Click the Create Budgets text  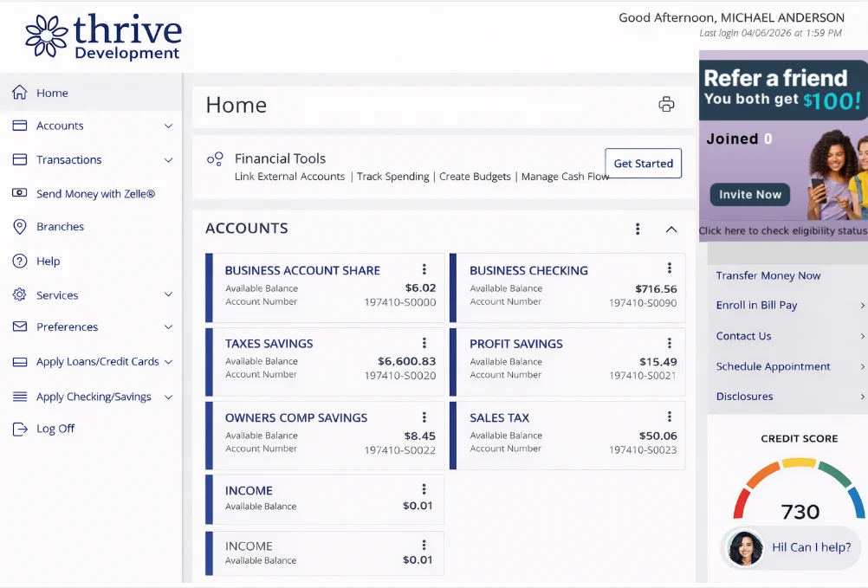pos(475,177)
